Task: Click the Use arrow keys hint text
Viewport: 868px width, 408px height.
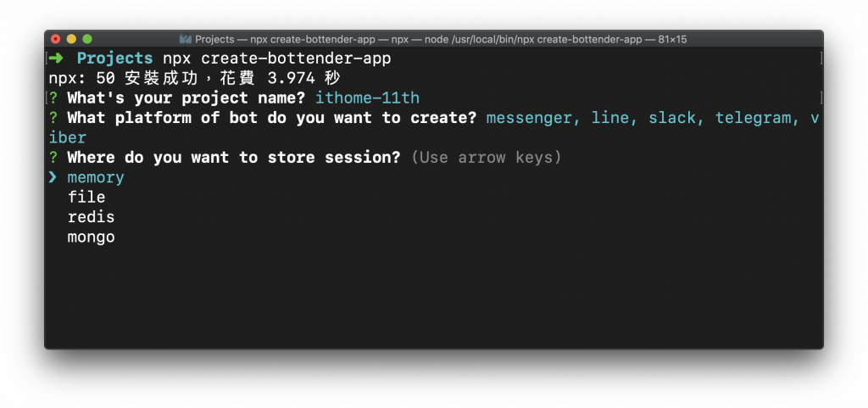Action: pyautogui.click(x=486, y=158)
